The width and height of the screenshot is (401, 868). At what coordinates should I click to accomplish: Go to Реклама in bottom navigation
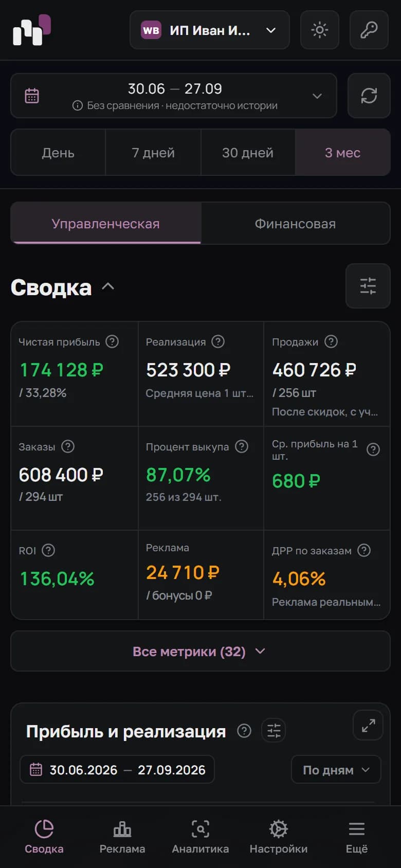click(x=122, y=837)
